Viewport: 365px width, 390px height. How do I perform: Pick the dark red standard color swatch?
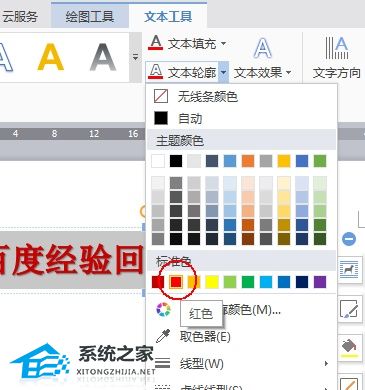tap(158, 282)
